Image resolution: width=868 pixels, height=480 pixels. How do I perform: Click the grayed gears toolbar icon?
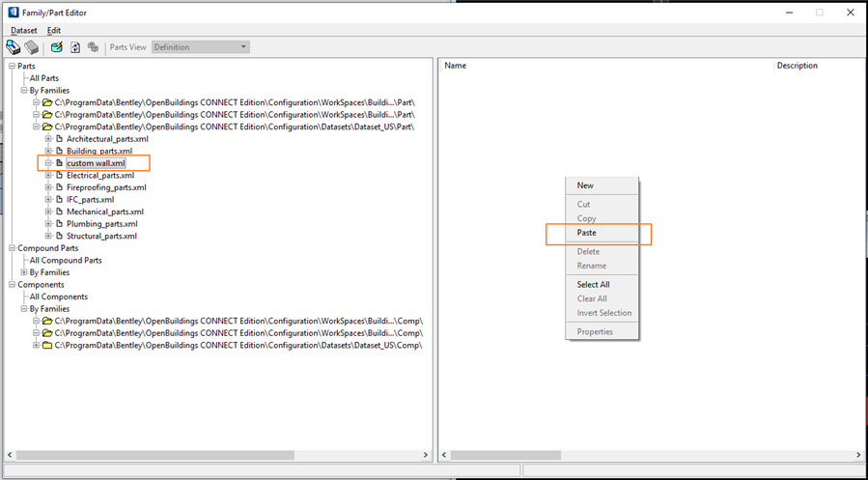click(x=93, y=47)
